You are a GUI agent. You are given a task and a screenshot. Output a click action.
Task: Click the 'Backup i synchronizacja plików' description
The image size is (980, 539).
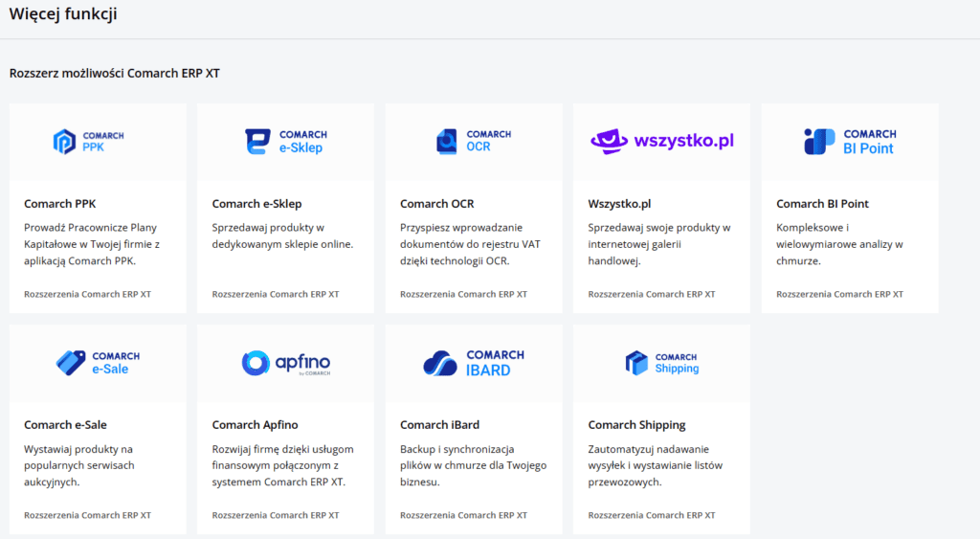click(473, 465)
